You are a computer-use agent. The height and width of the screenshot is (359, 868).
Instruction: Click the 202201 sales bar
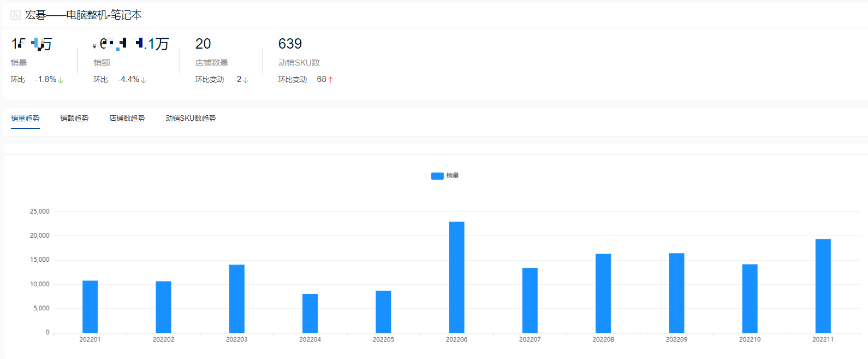(90, 307)
